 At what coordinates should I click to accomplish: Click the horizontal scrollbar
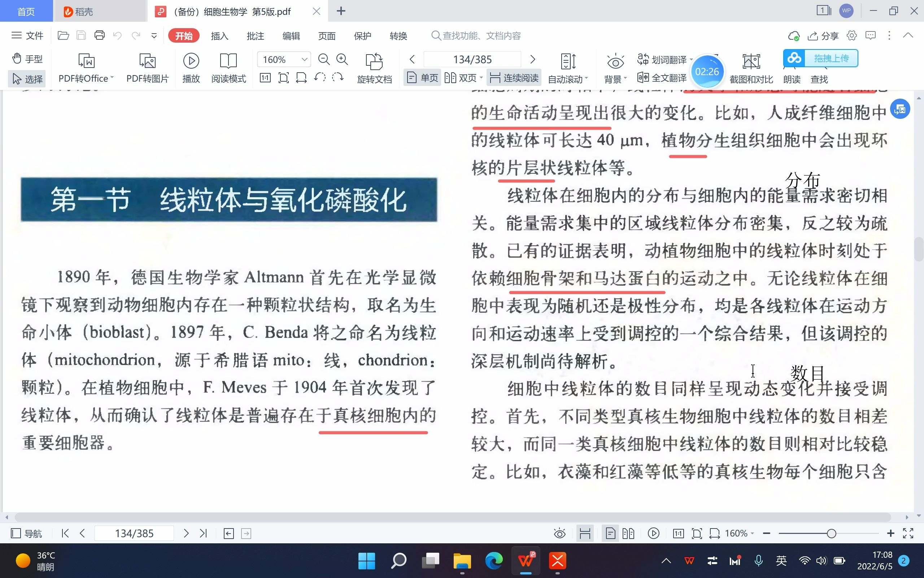pyautogui.click(x=453, y=517)
